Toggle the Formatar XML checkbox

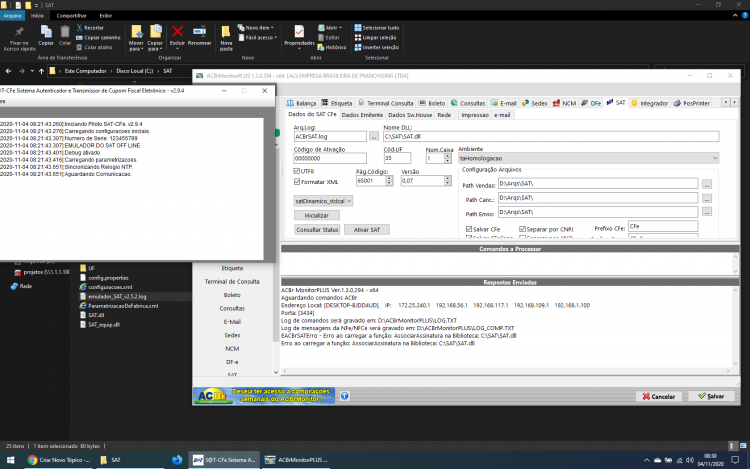click(297, 182)
